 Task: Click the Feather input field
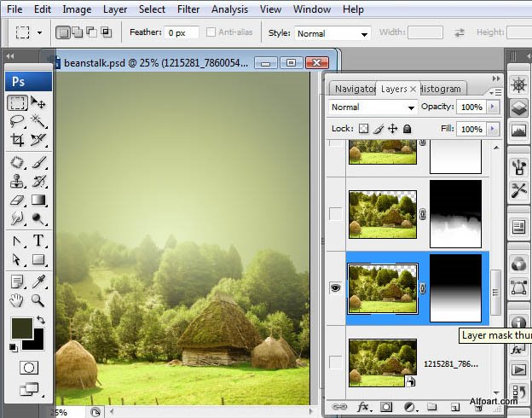tap(182, 33)
